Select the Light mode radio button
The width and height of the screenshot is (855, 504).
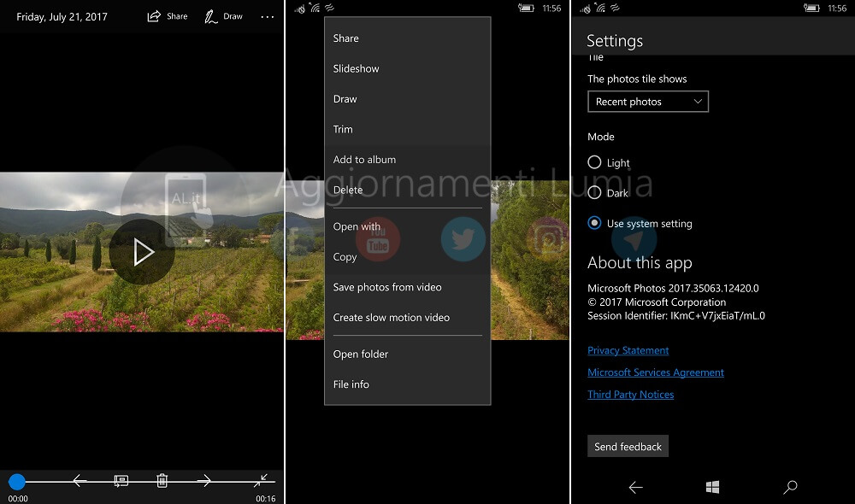pos(596,162)
